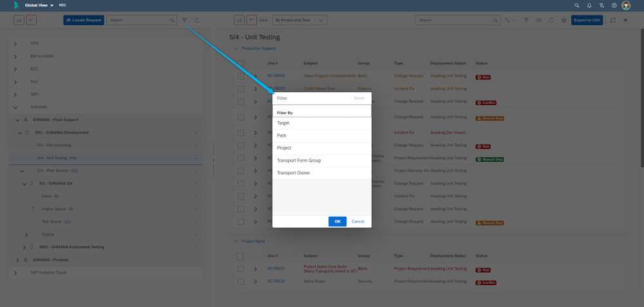Screen dimensions: 644x307
Task: Collapse the Production Support section
Action: 235,48
